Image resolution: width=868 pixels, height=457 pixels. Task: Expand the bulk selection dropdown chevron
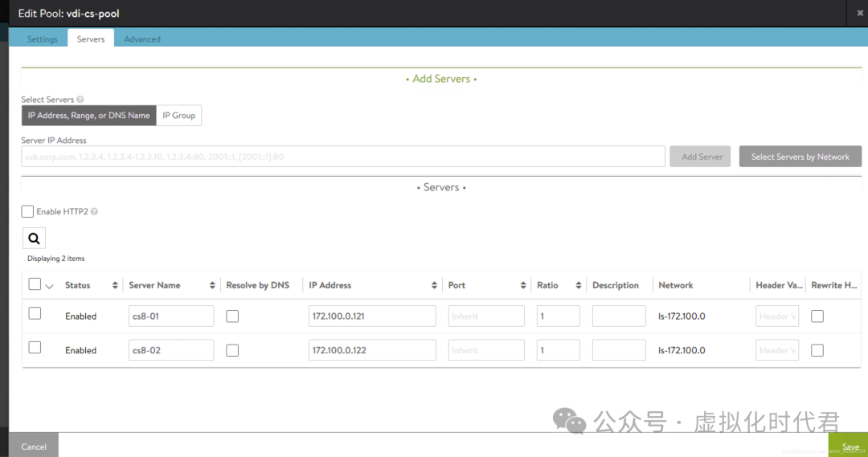coord(49,287)
